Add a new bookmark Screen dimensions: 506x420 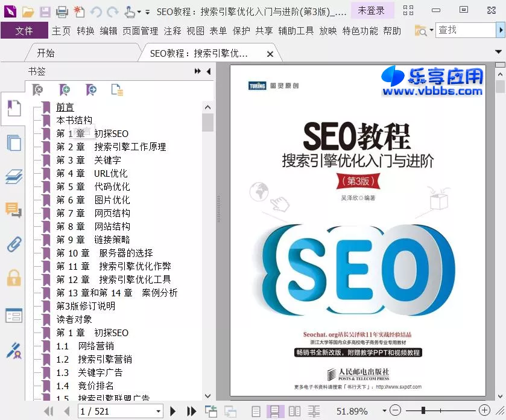[x=65, y=90]
